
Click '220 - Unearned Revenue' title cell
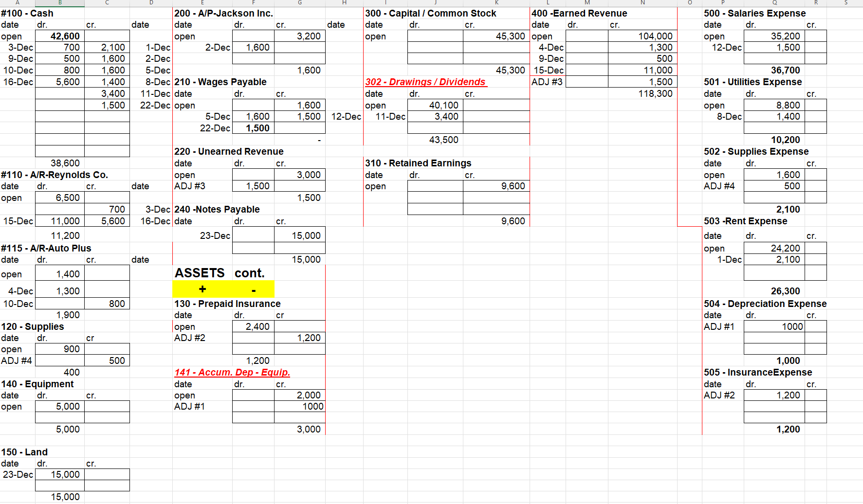coord(229,151)
